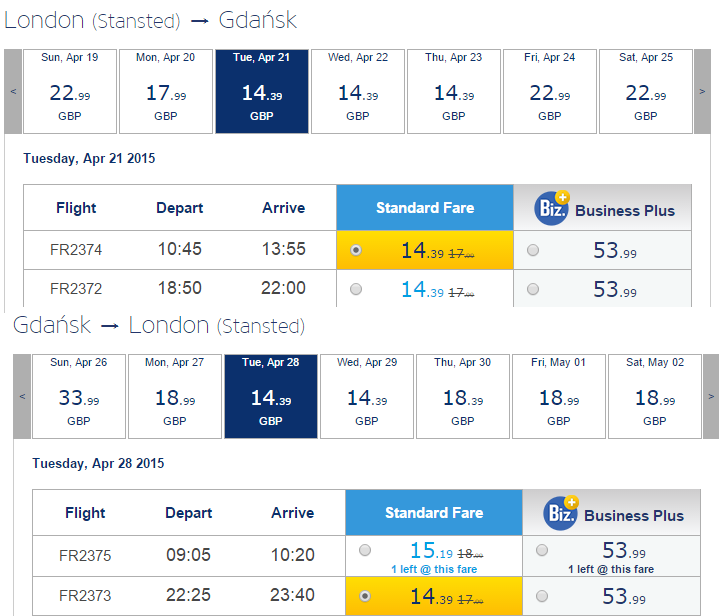Screen dimensions: 719x616
Task: Select the Mon, Apr 20 outbound date tab
Action: point(166,91)
